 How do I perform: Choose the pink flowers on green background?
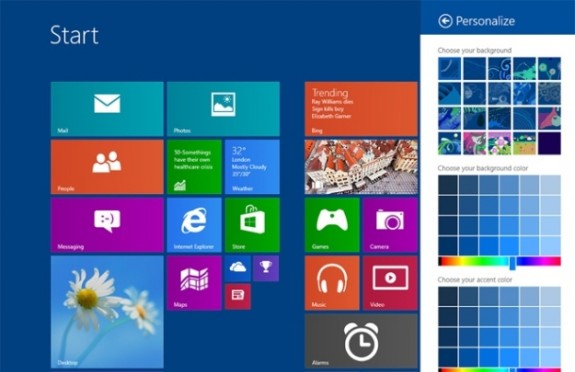click(499, 143)
